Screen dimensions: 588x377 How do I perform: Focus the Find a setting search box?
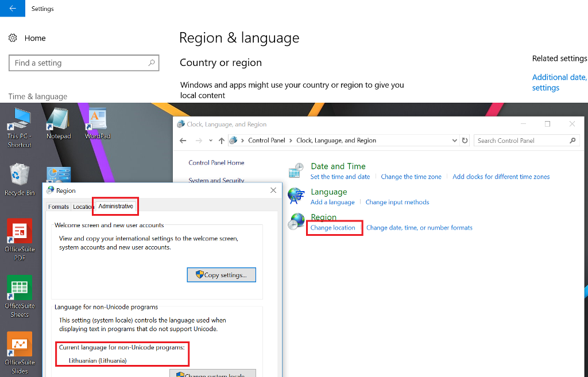click(78, 63)
